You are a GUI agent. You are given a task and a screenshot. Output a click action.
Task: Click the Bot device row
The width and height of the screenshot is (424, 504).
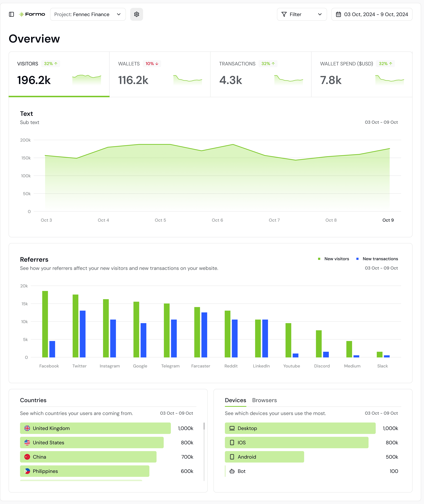pos(311,471)
